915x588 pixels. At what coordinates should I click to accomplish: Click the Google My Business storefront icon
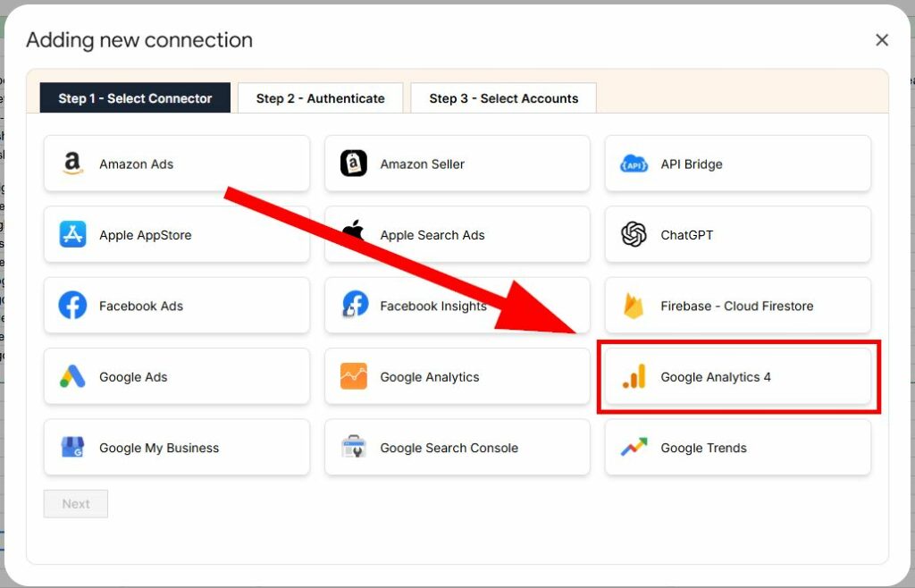point(72,448)
